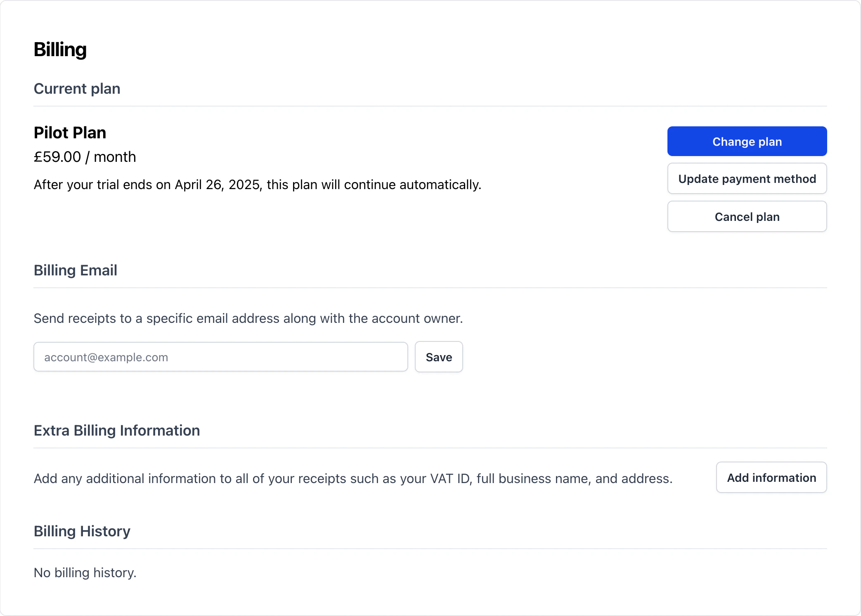Click the word month in plan price

tap(115, 157)
